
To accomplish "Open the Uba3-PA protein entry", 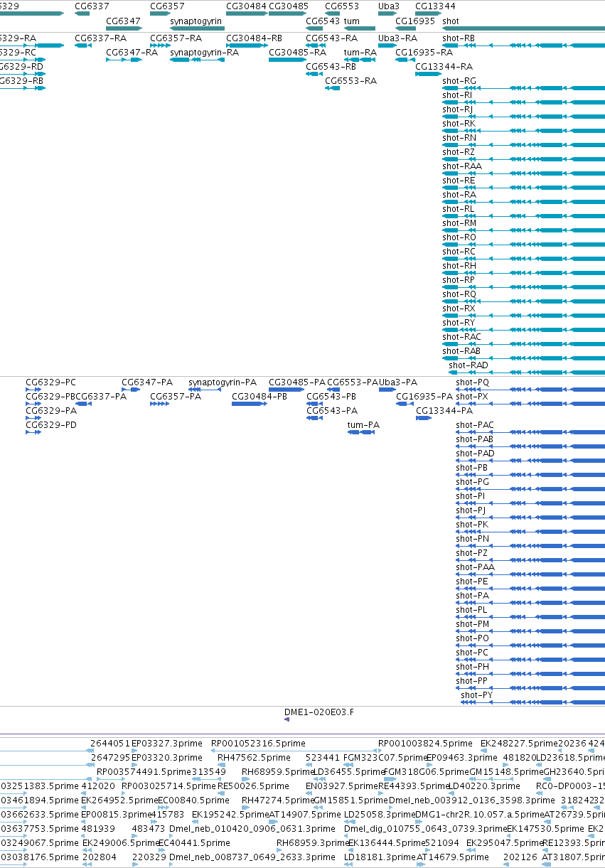I will pyautogui.click(x=398, y=382).
